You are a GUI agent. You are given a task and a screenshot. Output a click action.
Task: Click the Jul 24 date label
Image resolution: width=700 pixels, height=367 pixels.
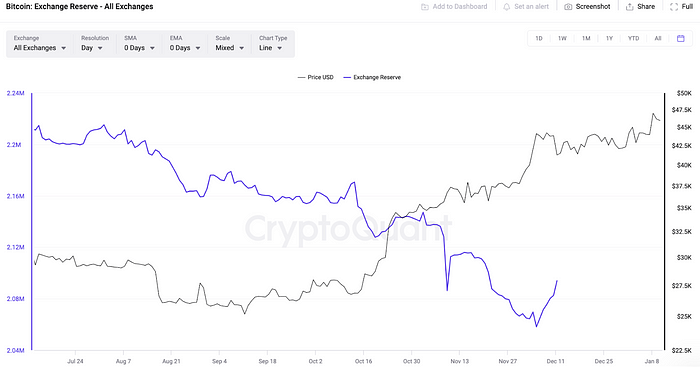pyautogui.click(x=75, y=361)
